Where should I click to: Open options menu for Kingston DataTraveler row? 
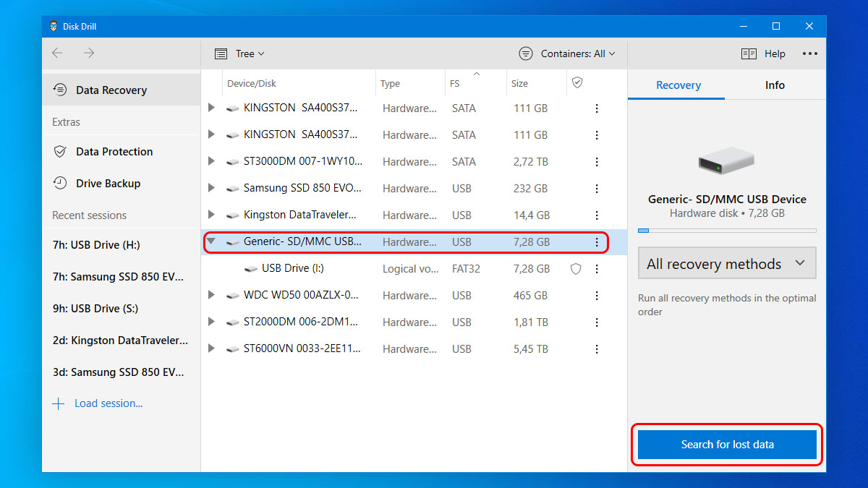tap(597, 215)
